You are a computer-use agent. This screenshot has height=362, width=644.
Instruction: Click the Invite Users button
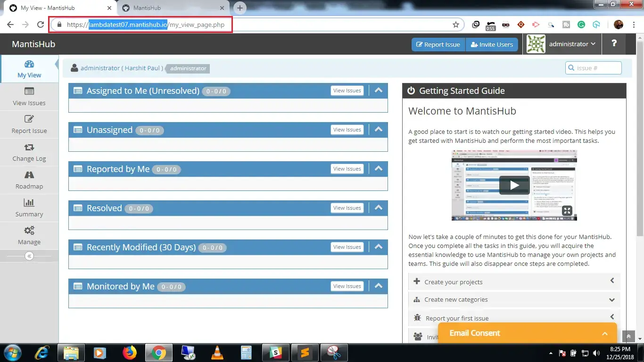[492, 44]
